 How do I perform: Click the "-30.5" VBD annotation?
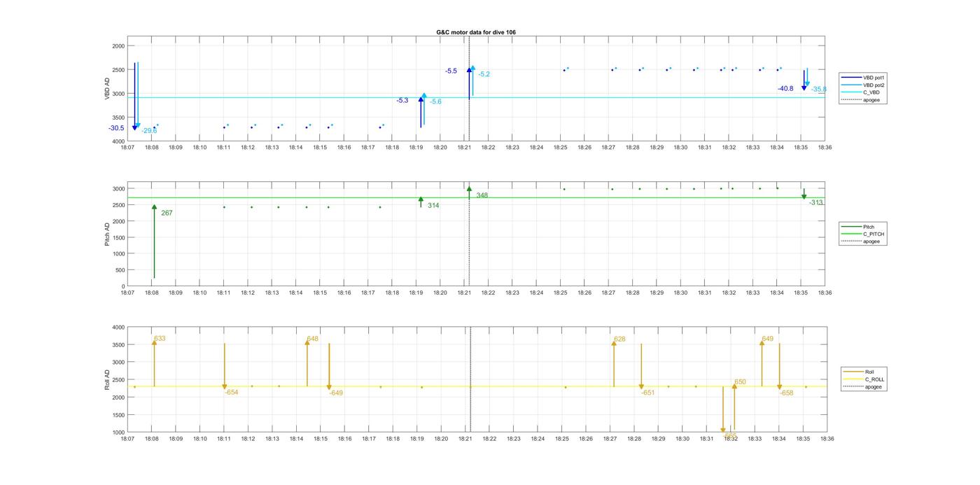(116, 128)
